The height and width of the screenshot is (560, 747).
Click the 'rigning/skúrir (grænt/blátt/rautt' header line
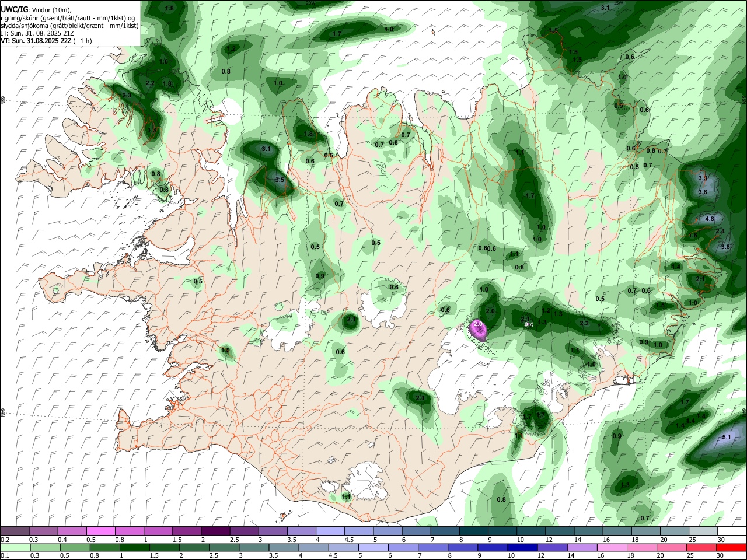[69, 17]
